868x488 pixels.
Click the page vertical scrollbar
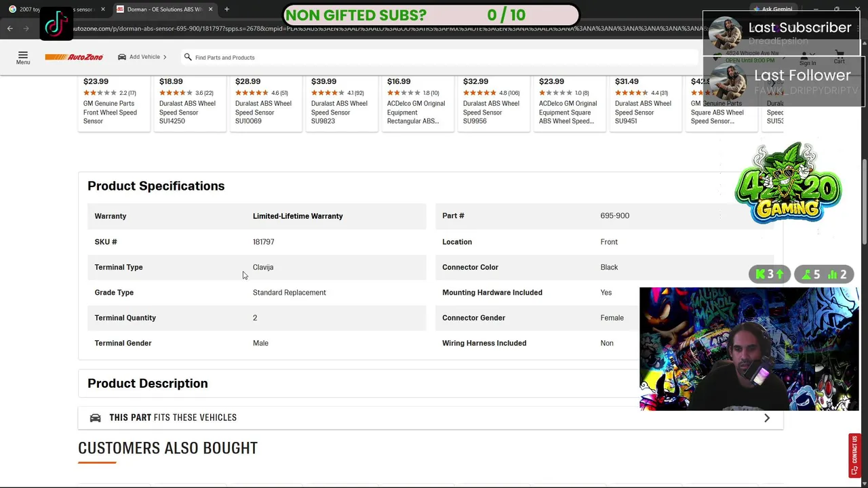click(864, 203)
